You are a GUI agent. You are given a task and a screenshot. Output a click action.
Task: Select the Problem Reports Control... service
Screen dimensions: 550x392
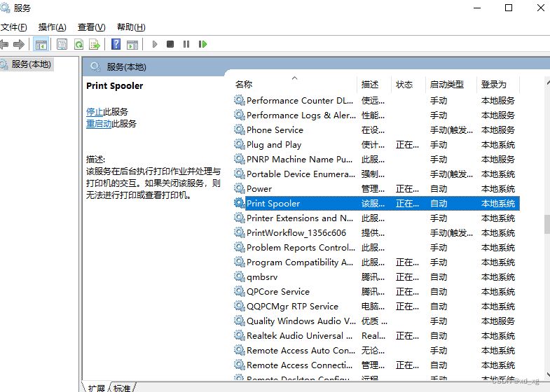tap(376, 248)
